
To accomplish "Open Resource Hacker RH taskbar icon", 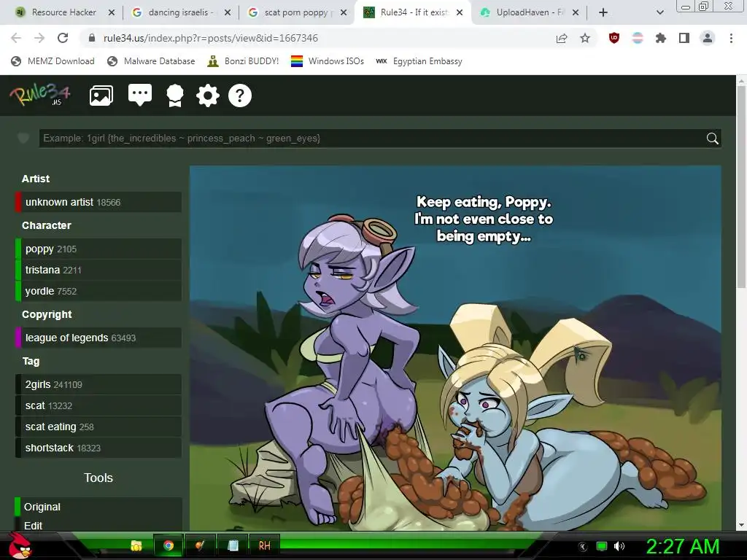I will 264,545.
